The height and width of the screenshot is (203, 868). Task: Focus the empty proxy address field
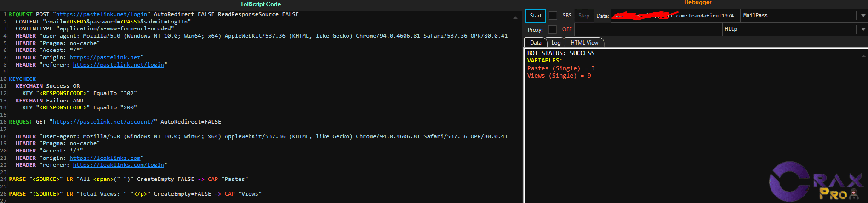pyautogui.click(x=648, y=29)
